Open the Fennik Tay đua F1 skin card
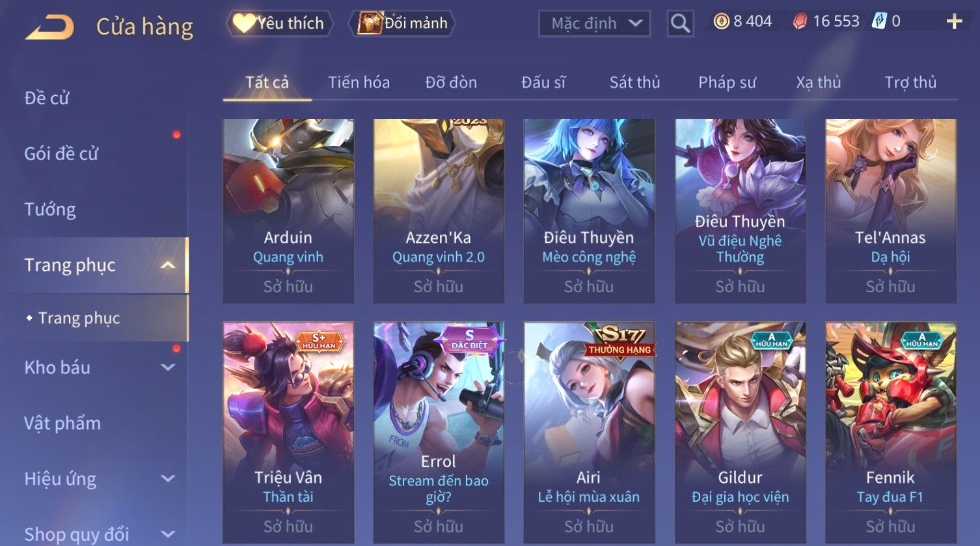Screen dimensions: 980x546 pos(891,432)
